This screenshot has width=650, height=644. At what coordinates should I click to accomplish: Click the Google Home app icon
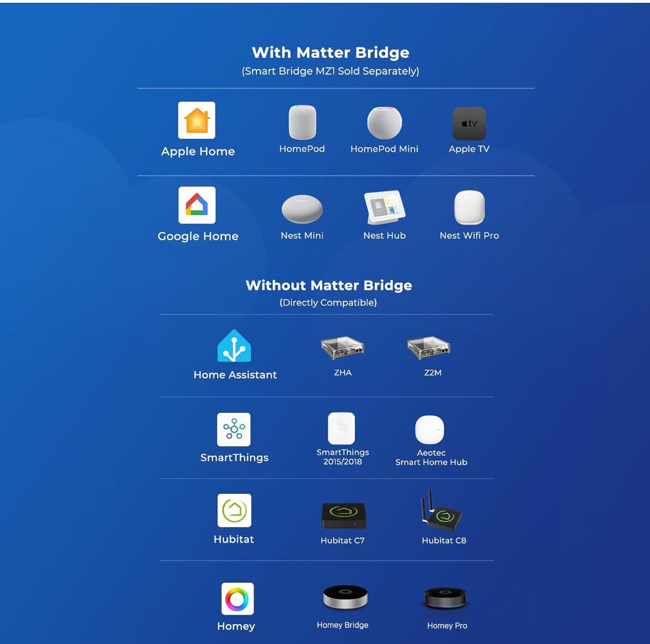click(197, 205)
